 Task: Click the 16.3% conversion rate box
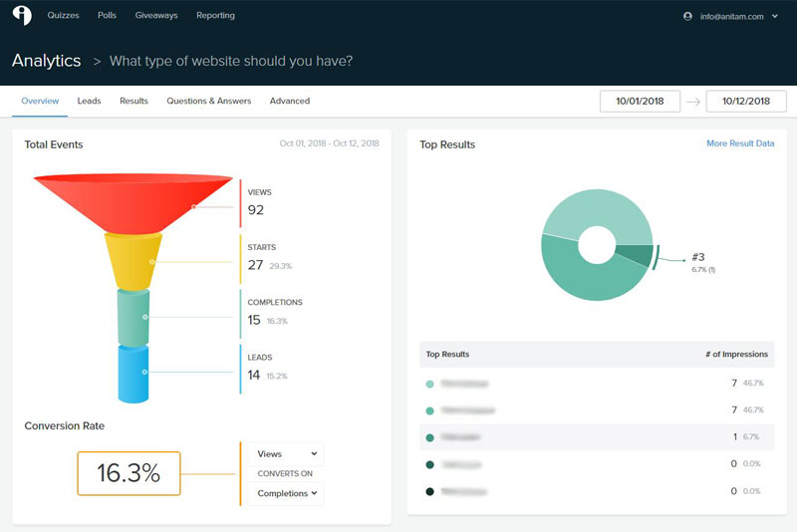[x=129, y=473]
